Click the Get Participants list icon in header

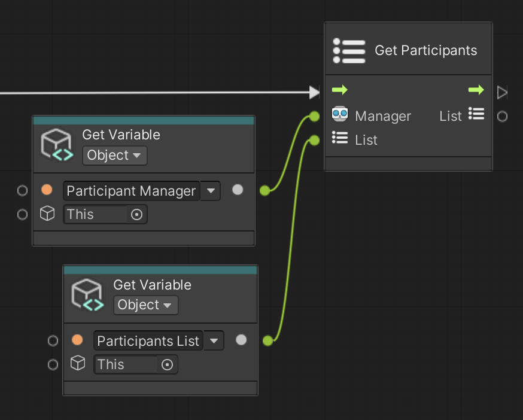[x=349, y=51]
